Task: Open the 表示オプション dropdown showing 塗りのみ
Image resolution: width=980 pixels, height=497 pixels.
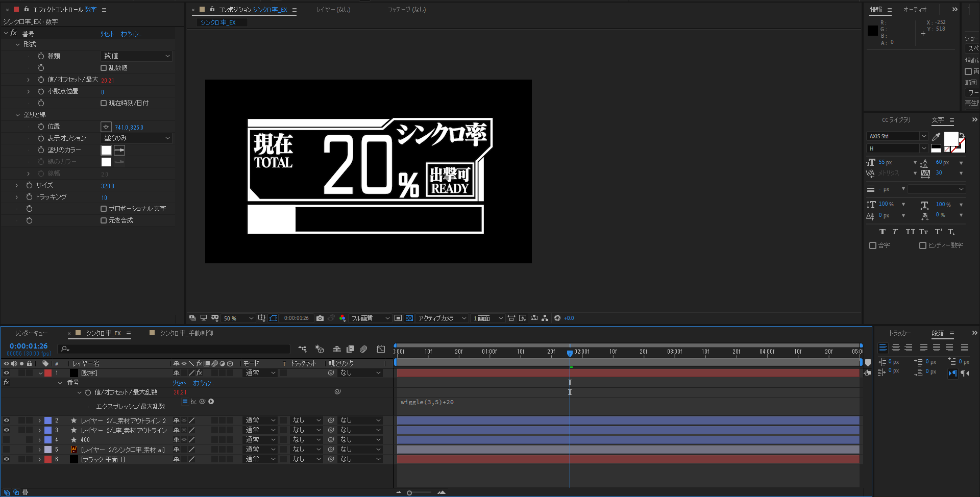Action: point(136,138)
